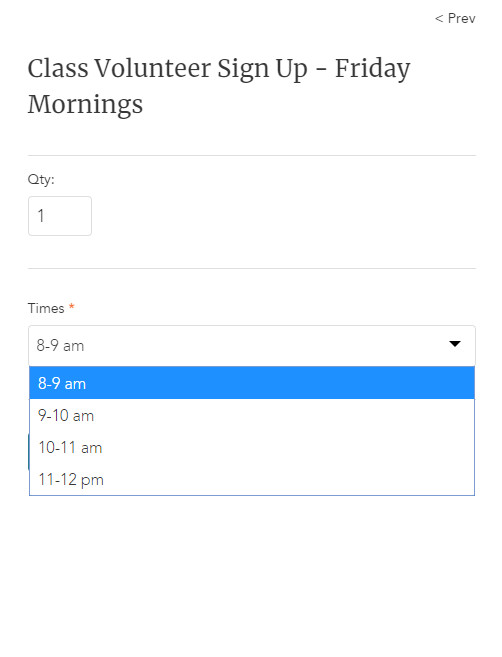The width and height of the screenshot is (502, 657).
Task: Click the Times combo box showing 8-9 am
Action: pos(252,346)
